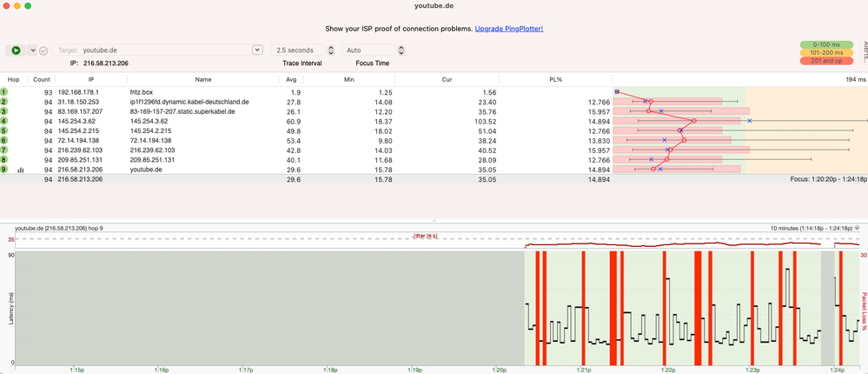Select the hop 6 green circle icon
The width and height of the screenshot is (868, 374).
click(x=3, y=140)
